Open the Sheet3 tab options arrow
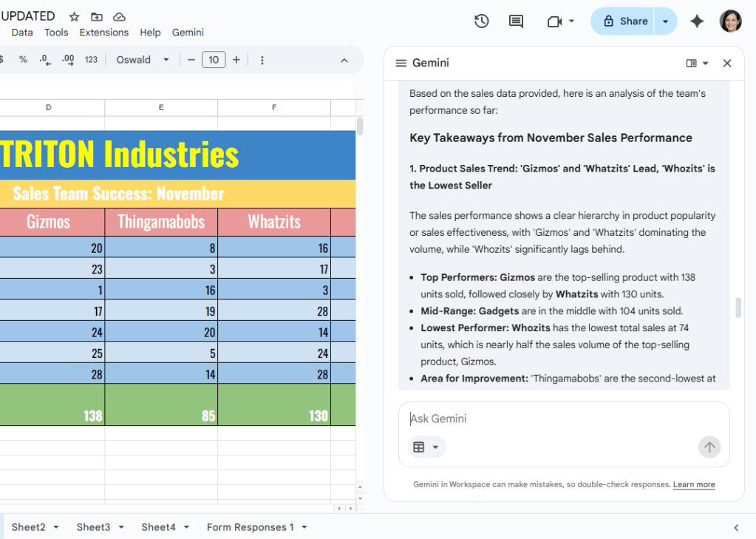Viewport: 756px width, 539px height. coord(121,527)
